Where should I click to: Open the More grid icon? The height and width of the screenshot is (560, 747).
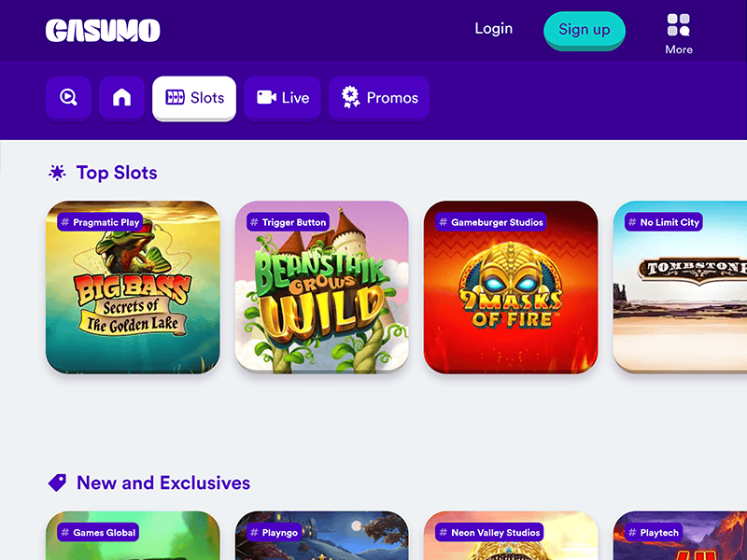pos(679,25)
